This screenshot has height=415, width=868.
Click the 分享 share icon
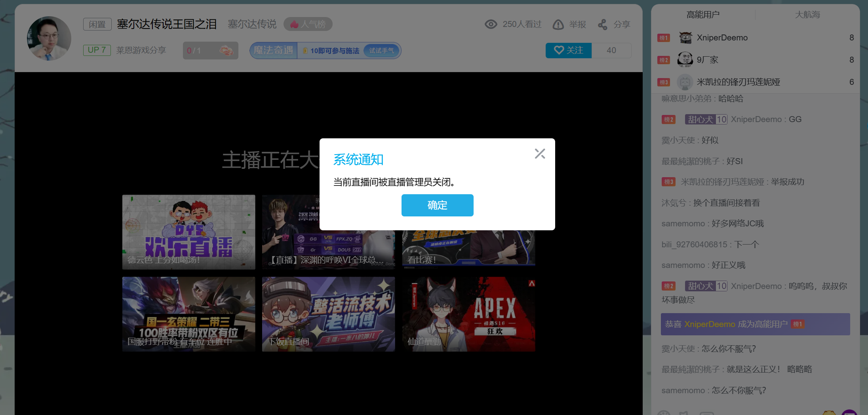pyautogui.click(x=602, y=25)
